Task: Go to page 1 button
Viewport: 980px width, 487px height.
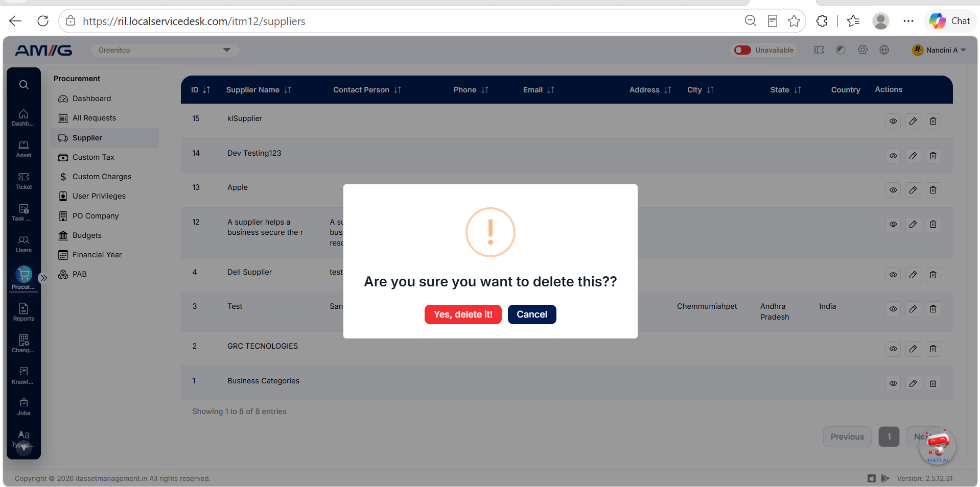Action: tap(889, 437)
